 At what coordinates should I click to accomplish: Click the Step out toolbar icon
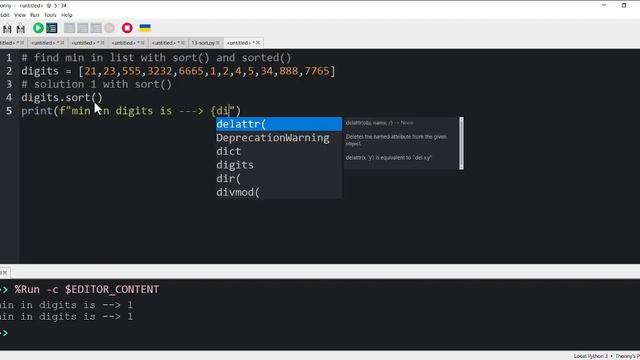(96, 28)
